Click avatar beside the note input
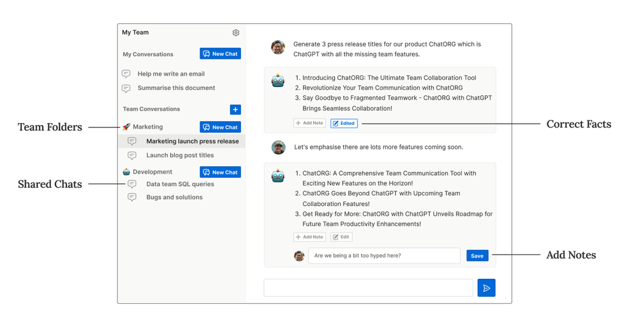Screen dimensions: 644x331 (x=299, y=256)
